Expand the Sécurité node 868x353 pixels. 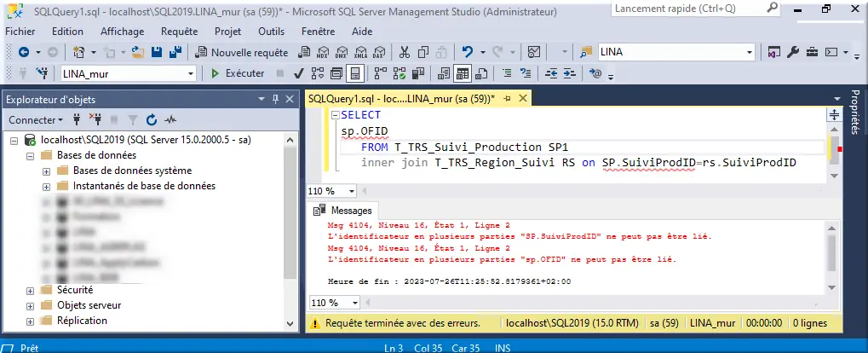point(31,291)
